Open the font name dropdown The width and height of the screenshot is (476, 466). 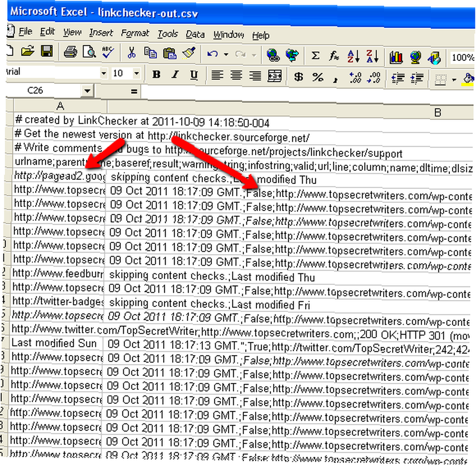[x=103, y=73]
